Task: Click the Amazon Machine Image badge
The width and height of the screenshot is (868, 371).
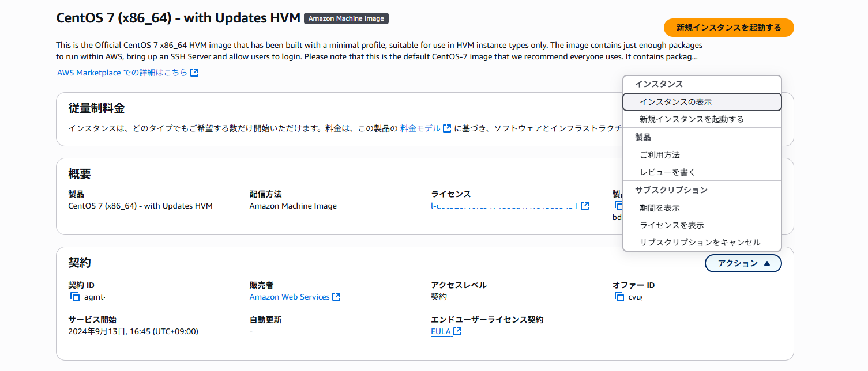Action: pos(346,18)
